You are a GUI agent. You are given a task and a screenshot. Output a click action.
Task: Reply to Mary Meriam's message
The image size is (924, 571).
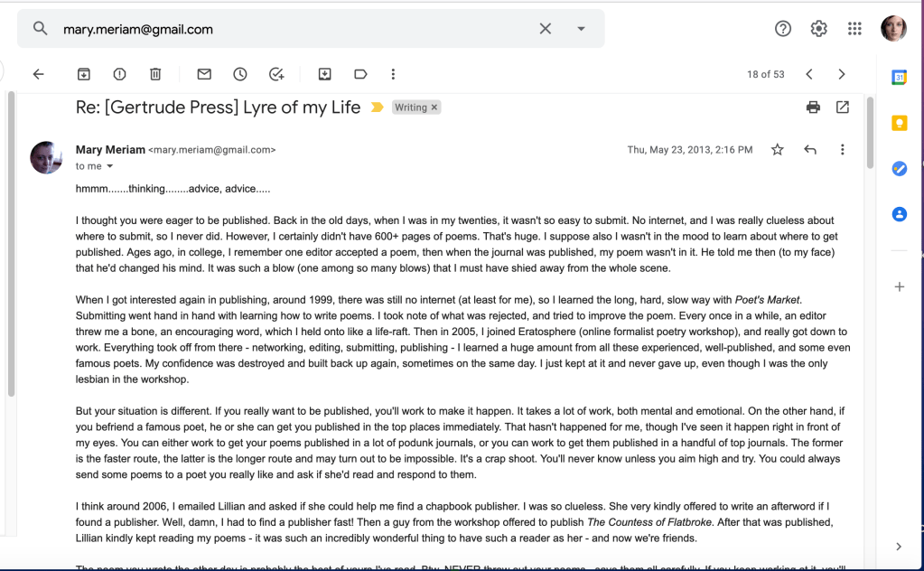pos(810,150)
